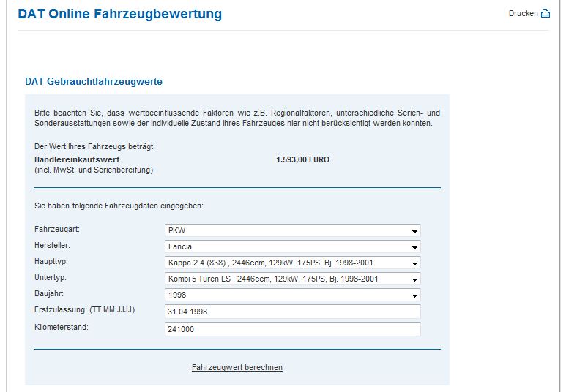Click the Drucken link text
Image resolution: width=566 pixels, height=392 pixels.
pyautogui.click(x=523, y=14)
